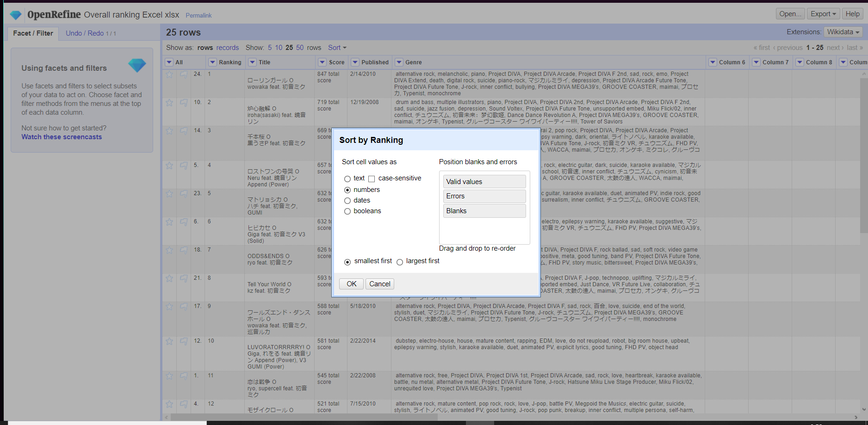Open the Watch these screencasts link
This screenshot has width=868, height=425.
point(62,137)
